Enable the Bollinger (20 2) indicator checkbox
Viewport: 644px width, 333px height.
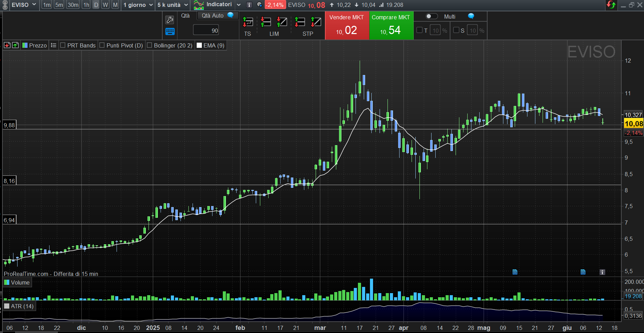click(x=150, y=45)
